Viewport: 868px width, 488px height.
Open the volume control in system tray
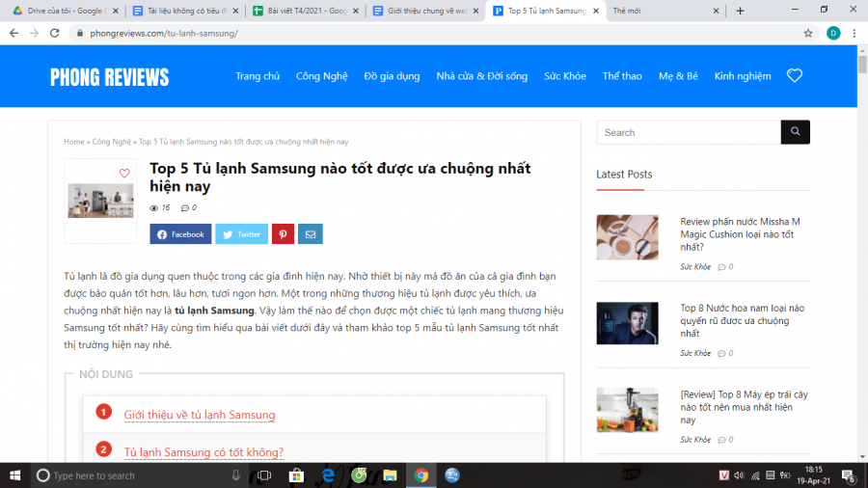coord(739,475)
